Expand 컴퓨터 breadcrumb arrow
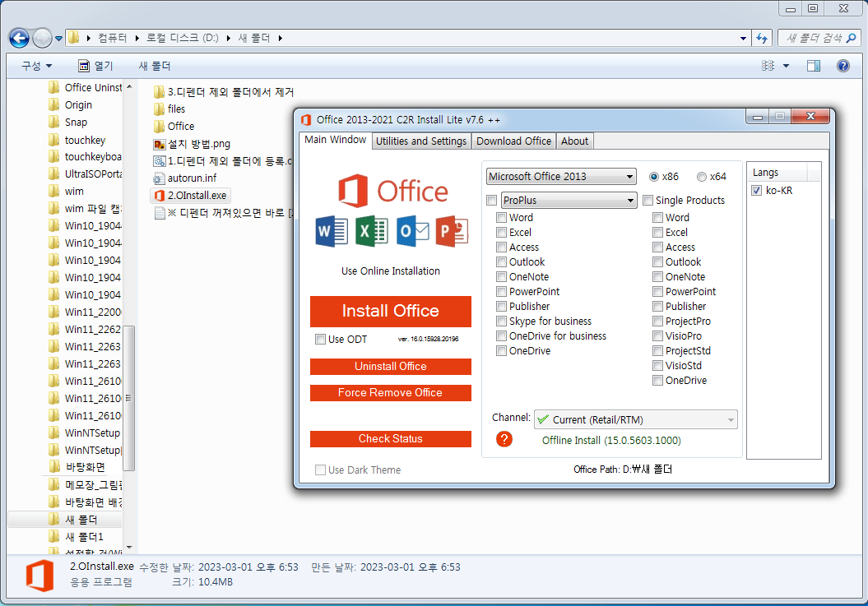The width and height of the screenshot is (868, 606). [137, 38]
